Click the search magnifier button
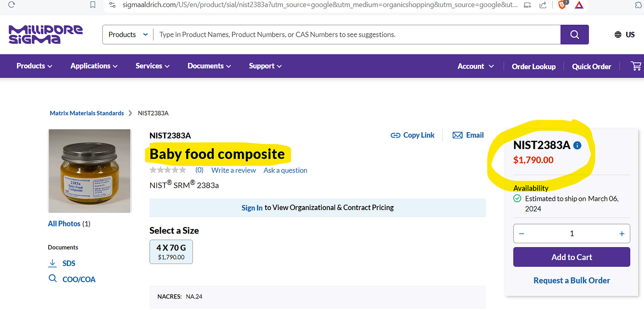Screen dimensions: 644x310 pyautogui.click(x=574, y=34)
